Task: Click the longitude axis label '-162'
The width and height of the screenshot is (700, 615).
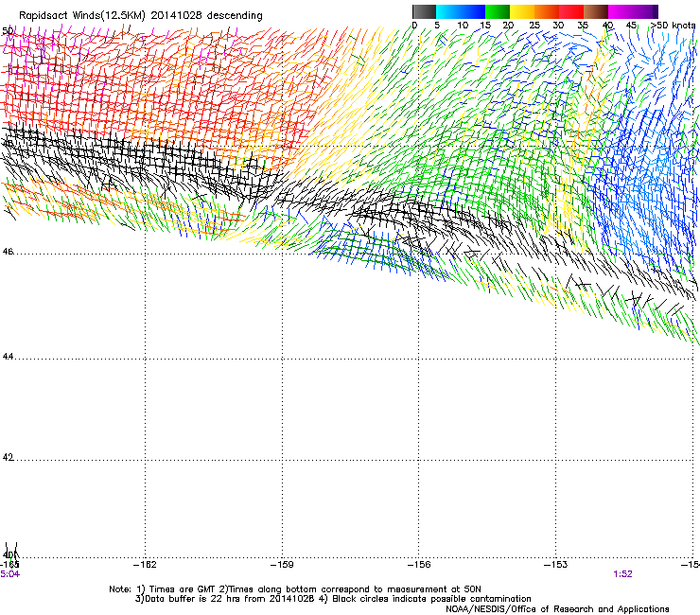Action: coord(145,565)
